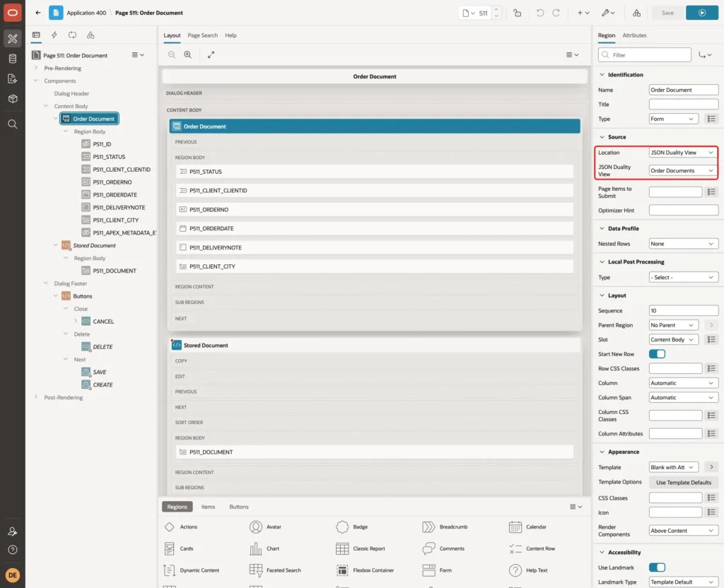Expand layout pane to full size
This screenshot has width=724, height=588.
coord(211,54)
